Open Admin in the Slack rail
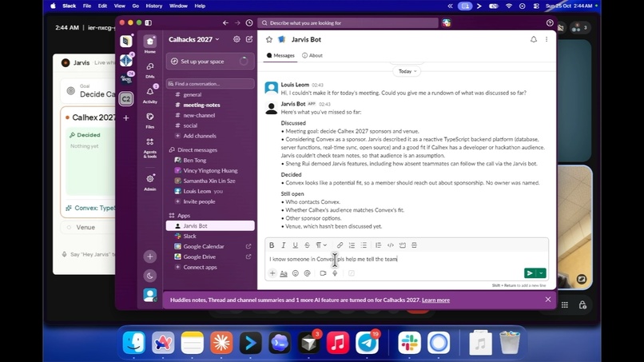The height and width of the screenshot is (362, 644). [150, 182]
